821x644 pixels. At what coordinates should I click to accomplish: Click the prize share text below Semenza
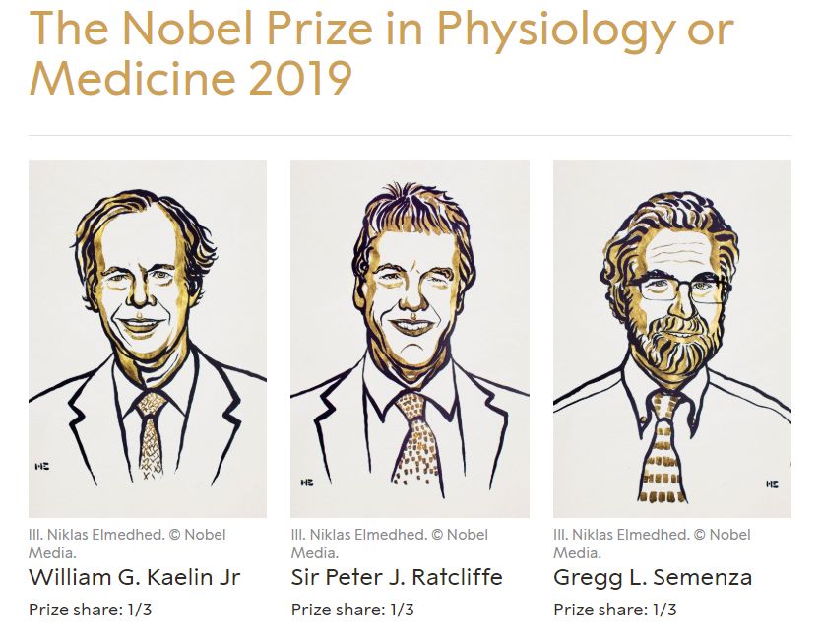[615, 610]
